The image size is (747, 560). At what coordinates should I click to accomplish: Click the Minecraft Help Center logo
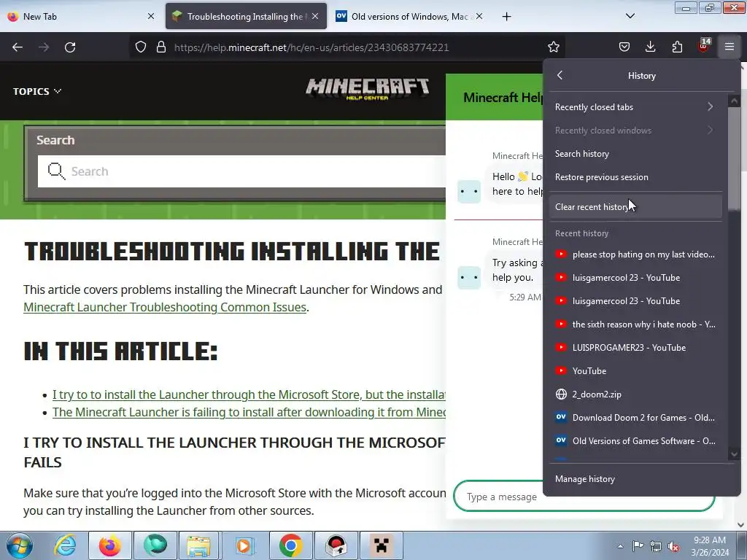368,89
